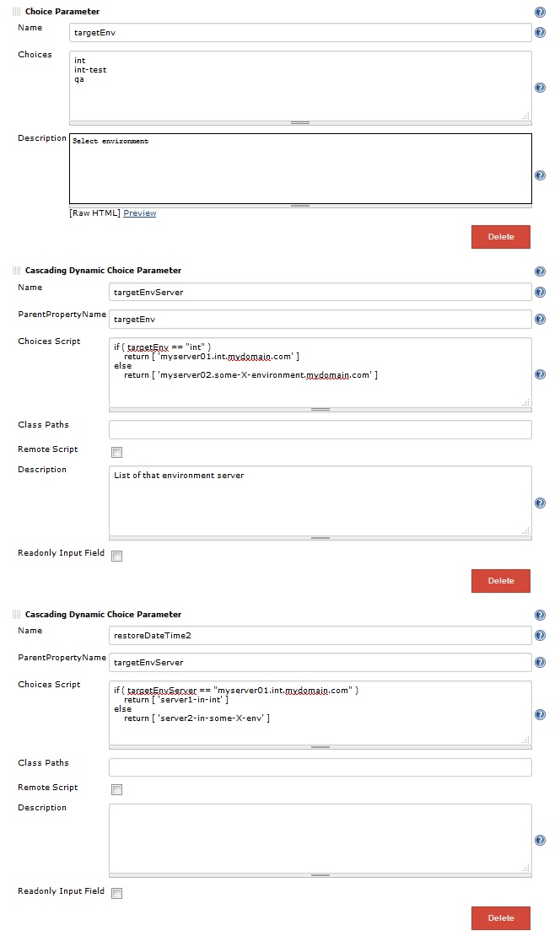This screenshot has width=560, height=936.
Task: Enable Readonly Input Field for restoreDateTime2
Action: (117, 893)
